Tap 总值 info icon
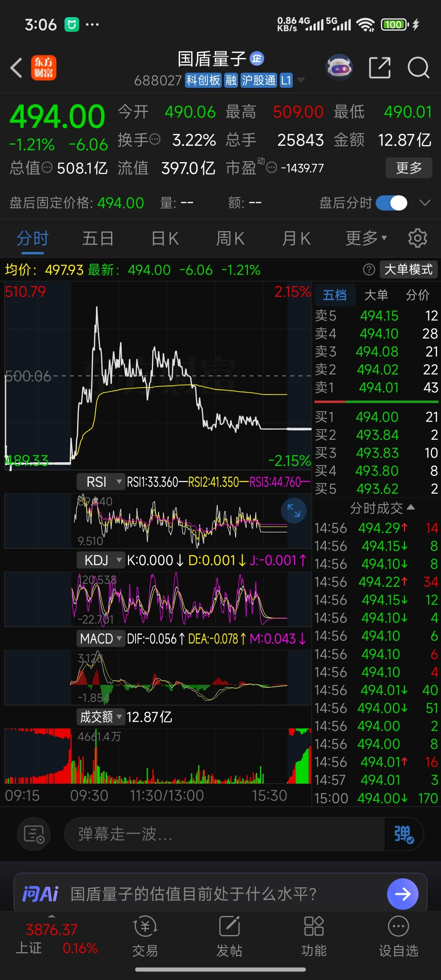Image resolution: width=441 pixels, height=980 pixels. [x=47, y=167]
